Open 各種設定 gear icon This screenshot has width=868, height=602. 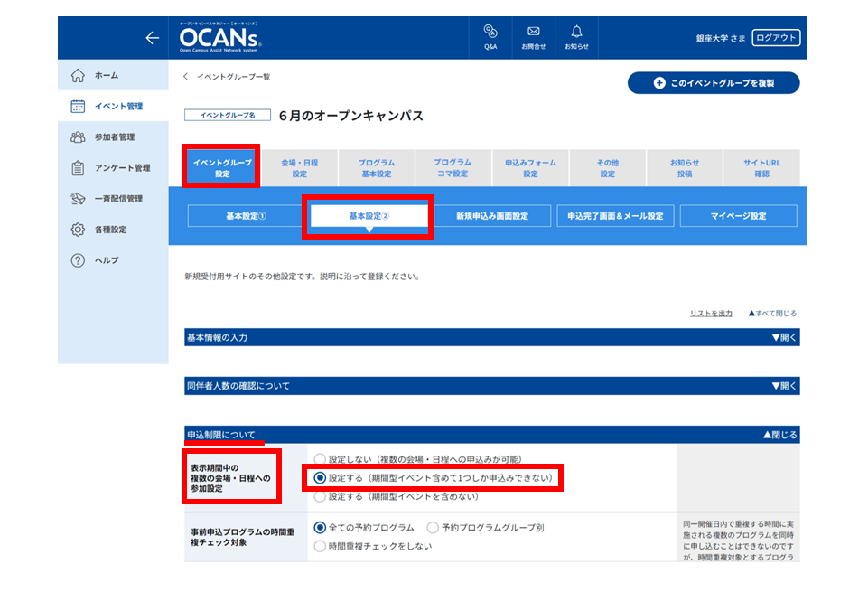point(78,230)
